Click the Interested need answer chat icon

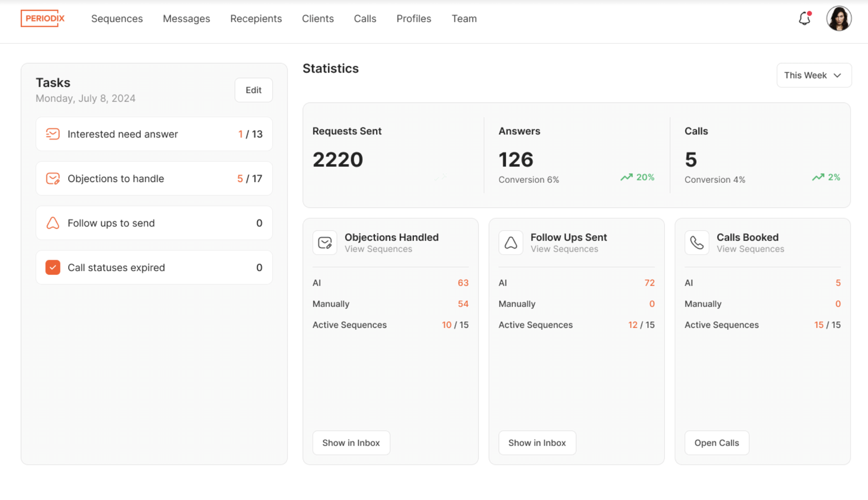click(x=53, y=134)
